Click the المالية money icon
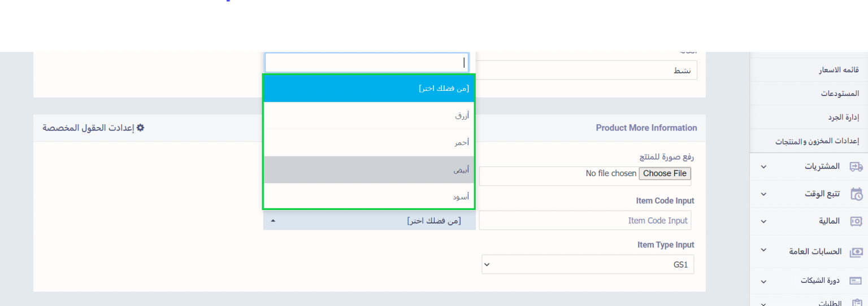The width and height of the screenshot is (868, 306). point(856,221)
